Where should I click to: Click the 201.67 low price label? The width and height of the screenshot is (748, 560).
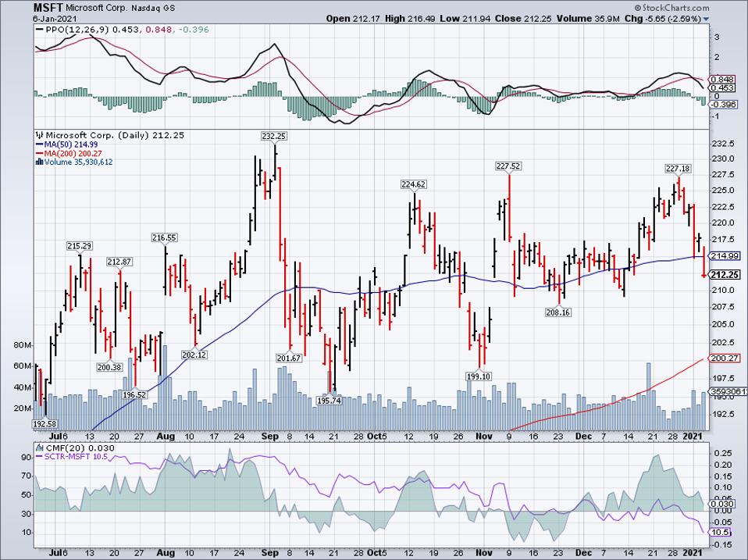[x=289, y=358]
